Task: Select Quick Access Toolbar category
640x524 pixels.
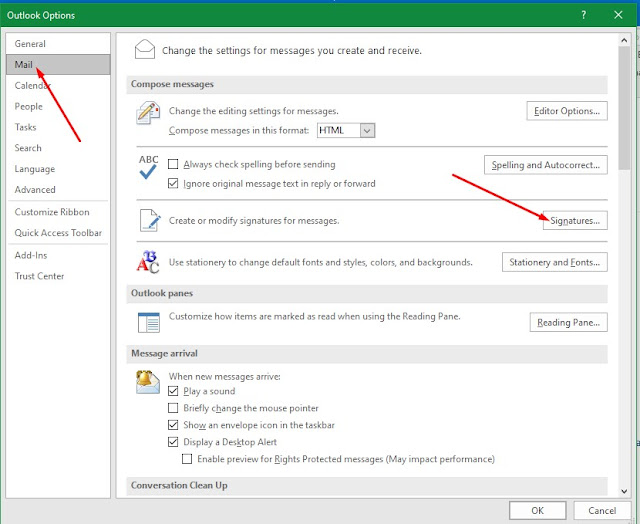Action: point(58,233)
